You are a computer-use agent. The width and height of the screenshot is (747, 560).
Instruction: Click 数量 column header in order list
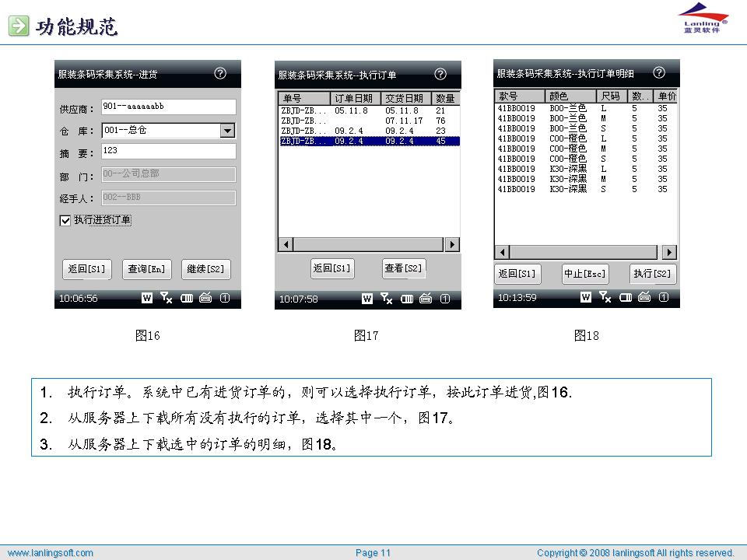tap(445, 98)
